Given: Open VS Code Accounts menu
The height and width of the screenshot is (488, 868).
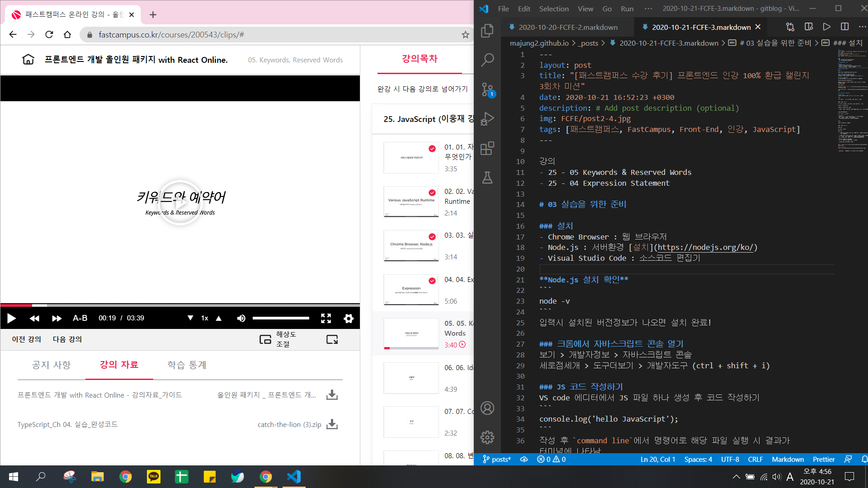Looking at the screenshot, I should (x=487, y=408).
